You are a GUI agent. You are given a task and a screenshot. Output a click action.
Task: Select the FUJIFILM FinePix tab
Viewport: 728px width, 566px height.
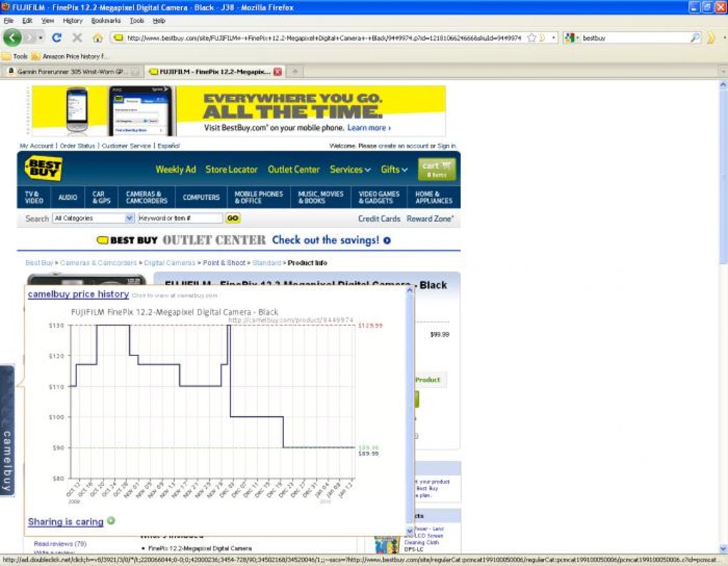point(215,71)
